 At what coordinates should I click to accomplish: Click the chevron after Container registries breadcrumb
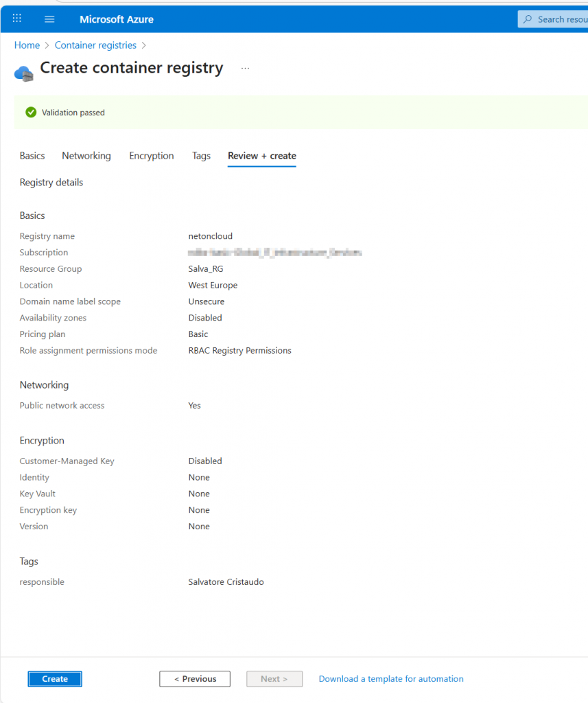pyautogui.click(x=143, y=45)
